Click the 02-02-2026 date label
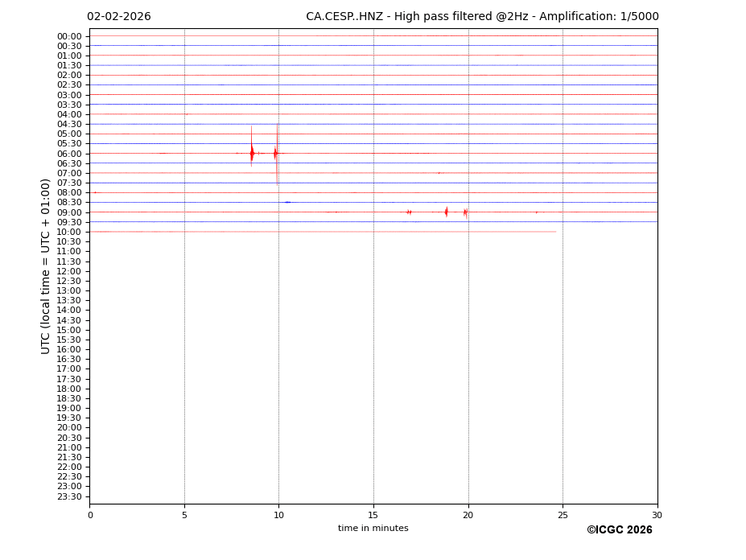 [118, 17]
